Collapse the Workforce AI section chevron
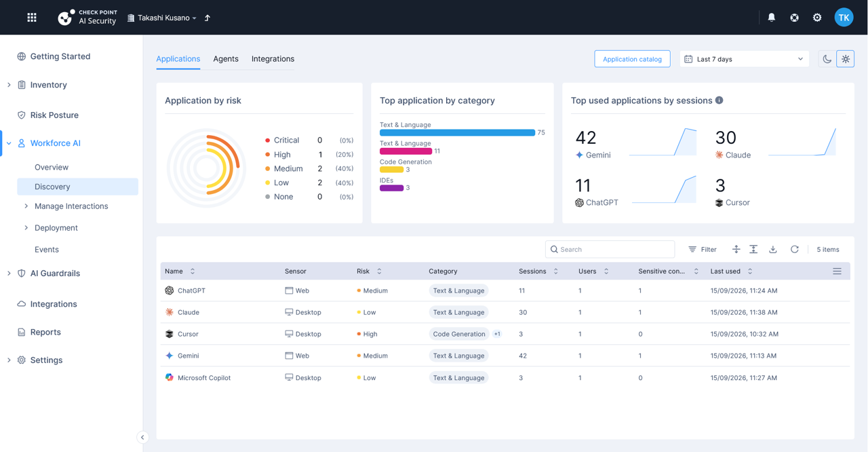This screenshot has width=868, height=452. pyautogui.click(x=9, y=143)
